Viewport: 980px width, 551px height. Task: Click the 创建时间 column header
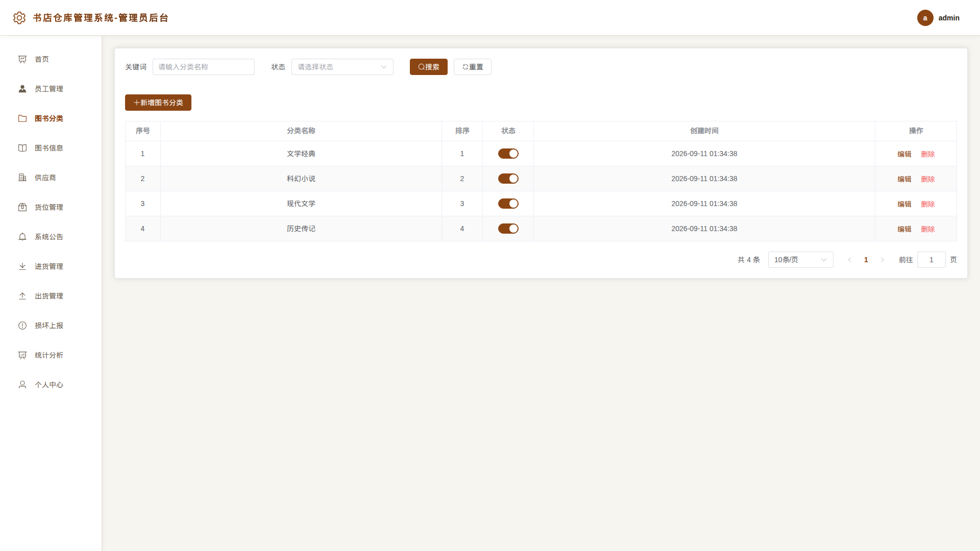[x=704, y=131]
